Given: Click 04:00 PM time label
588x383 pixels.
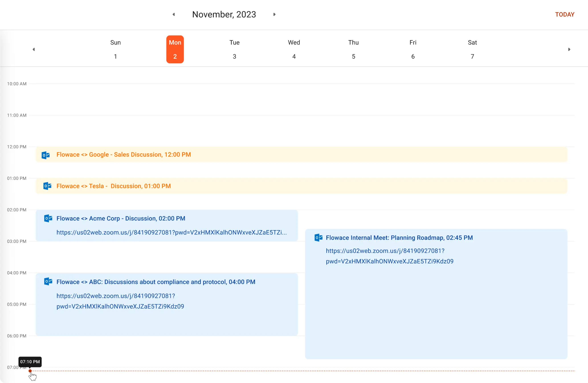Looking at the screenshot, I should coord(17,273).
